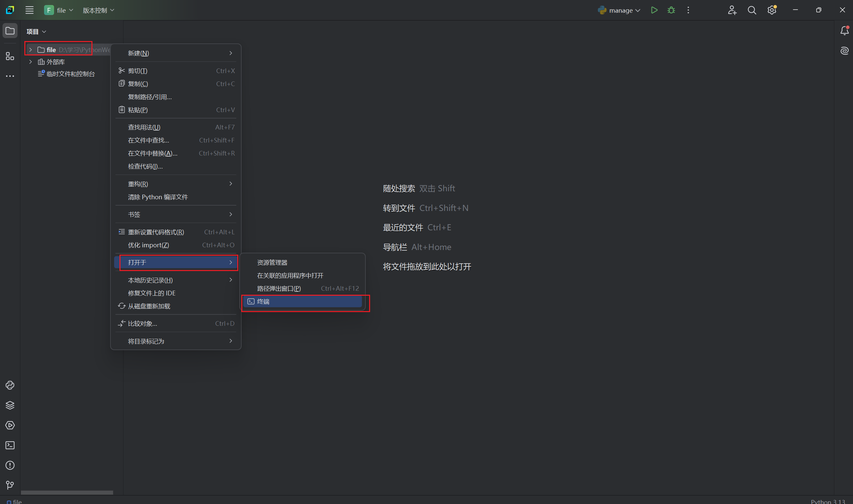Viewport: 853px width, 504px height.
Task: Open search everywhere magnifier
Action: pyautogui.click(x=752, y=10)
